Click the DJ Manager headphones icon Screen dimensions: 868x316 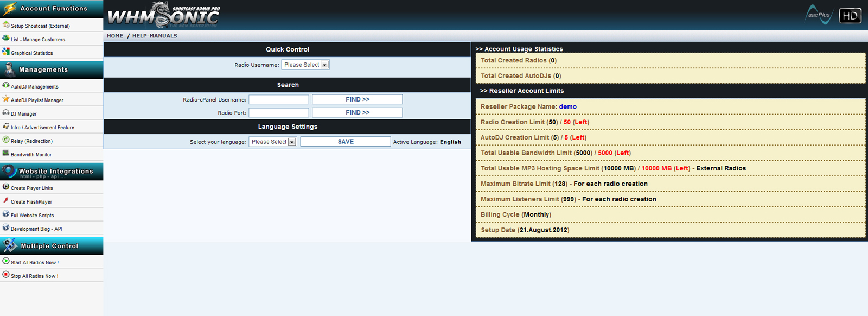click(6, 112)
